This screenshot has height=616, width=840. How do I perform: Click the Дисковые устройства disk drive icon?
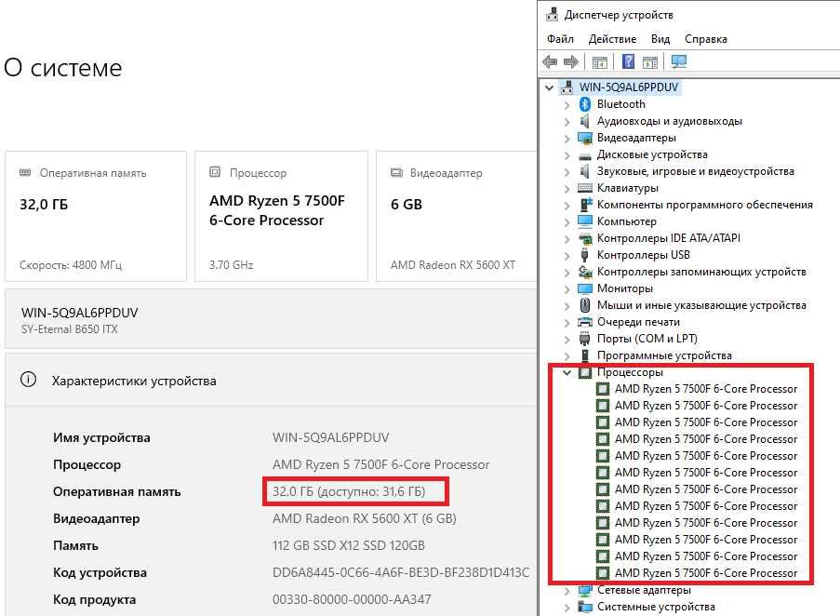(585, 155)
